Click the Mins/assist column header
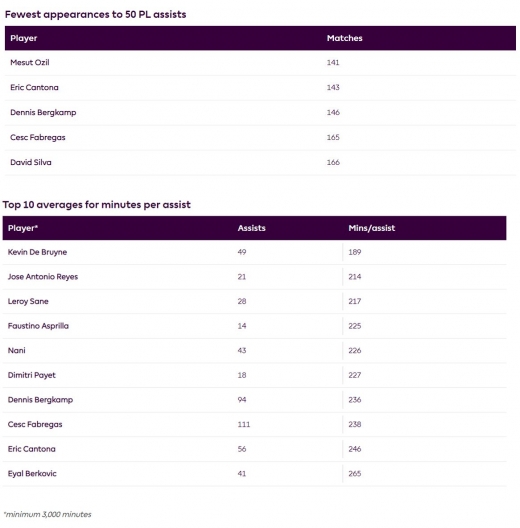The width and height of the screenshot is (520, 528). [x=371, y=228]
